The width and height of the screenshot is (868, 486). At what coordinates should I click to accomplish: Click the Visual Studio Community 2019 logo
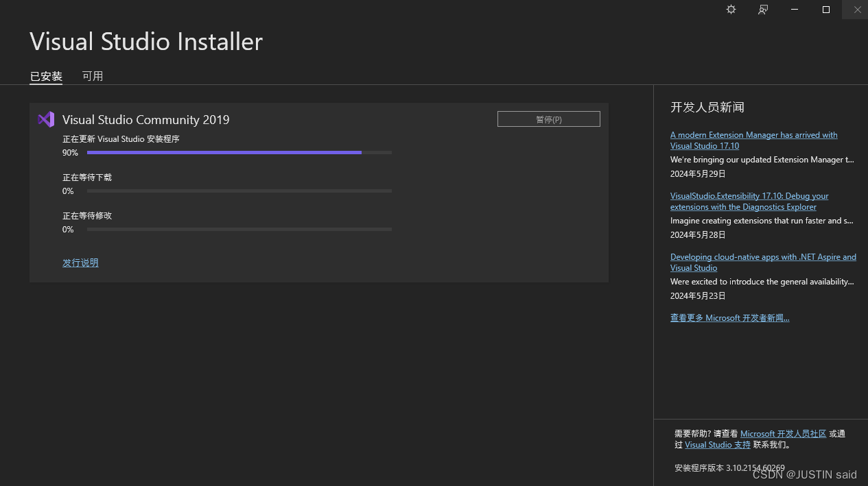pyautogui.click(x=46, y=119)
